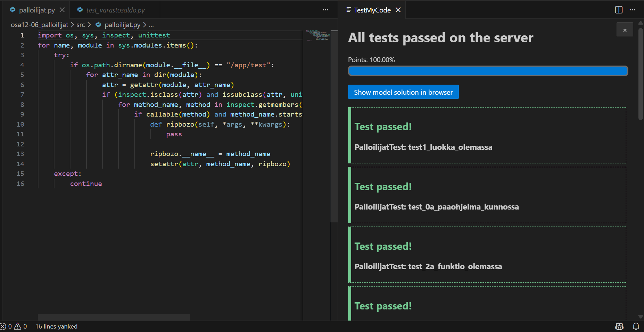This screenshot has height=332, width=644.
Task: Click the Points 100% progress bar
Action: pyautogui.click(x=487, y=70)
